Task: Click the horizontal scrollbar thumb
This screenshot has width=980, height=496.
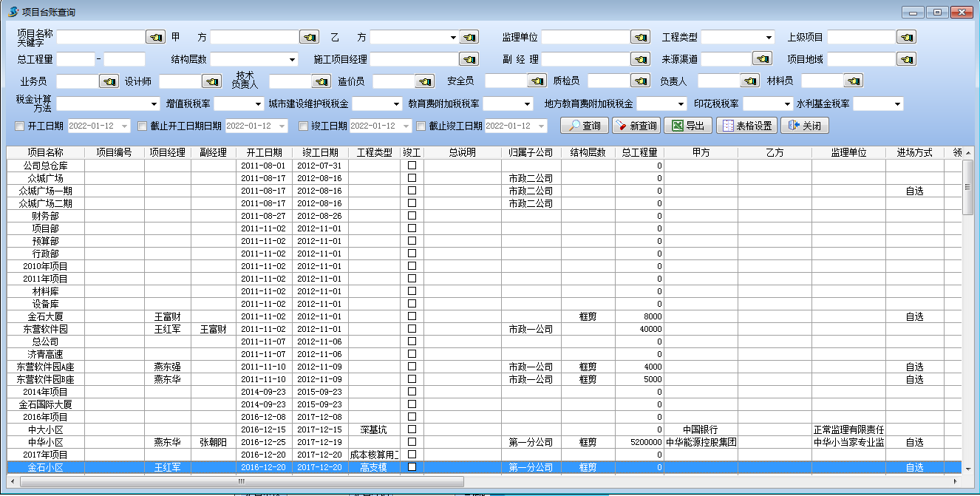Action: coord(240,481)
